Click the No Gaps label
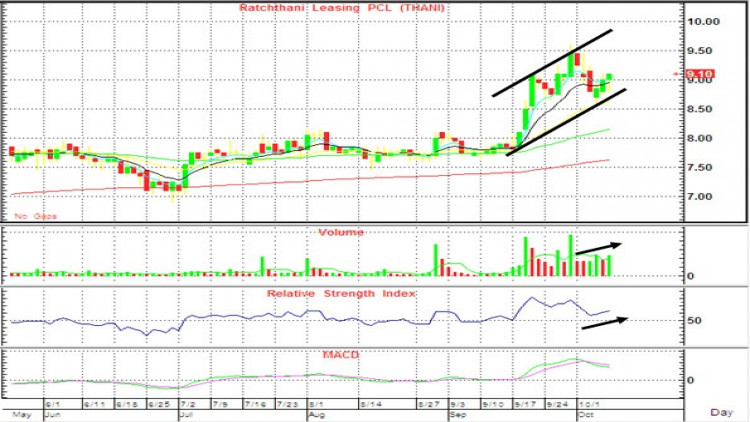 (35, 216)
